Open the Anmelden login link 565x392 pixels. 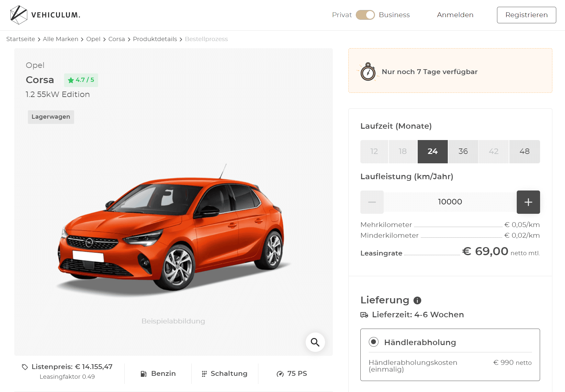pos(455,15)
